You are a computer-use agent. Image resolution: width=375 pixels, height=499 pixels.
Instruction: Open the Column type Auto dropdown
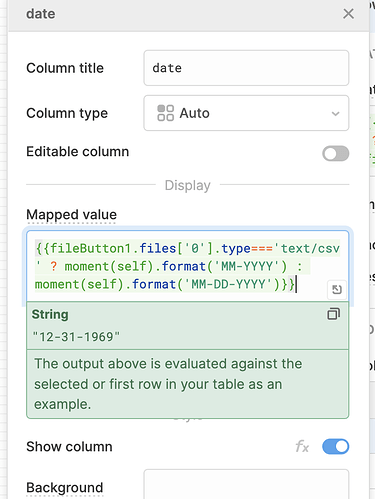(246, 113)
